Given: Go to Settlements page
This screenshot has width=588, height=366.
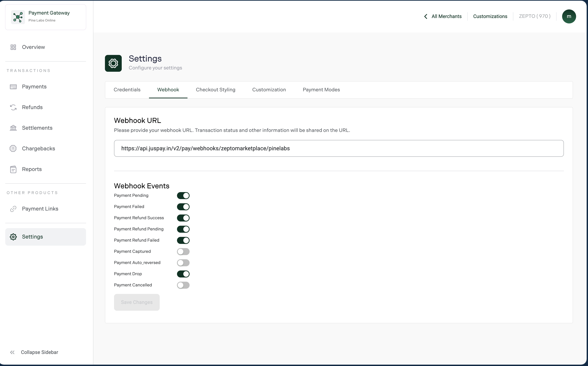Looking at the screenshot, I should click(x=45, y=128).
